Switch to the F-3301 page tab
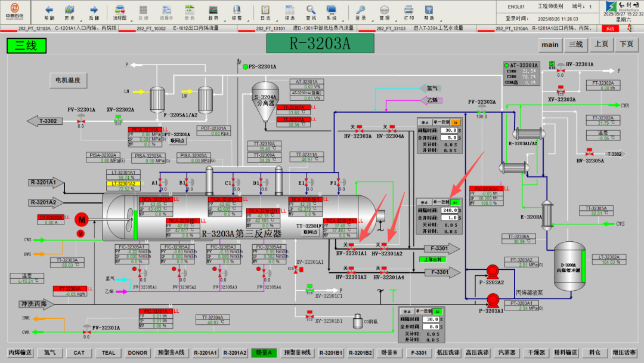This screenshot has width=644, height=363. pyautogui.click(x=420, y=353)
